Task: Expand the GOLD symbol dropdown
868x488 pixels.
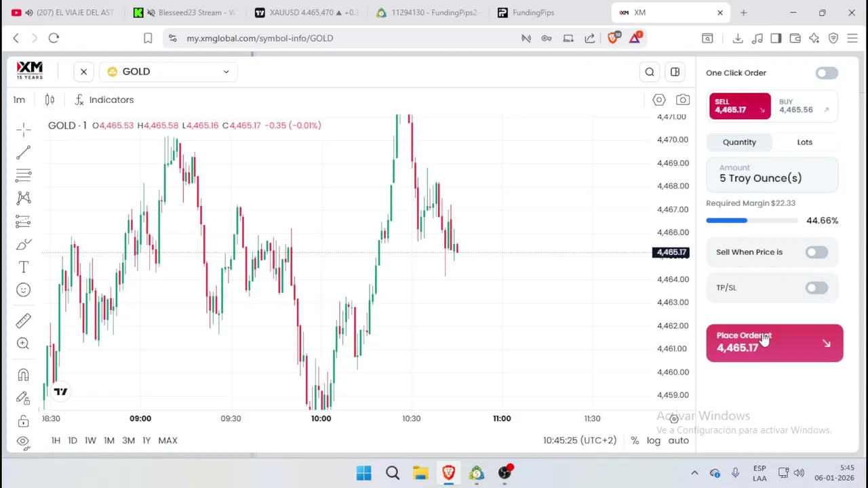Action: pos(168,71)
